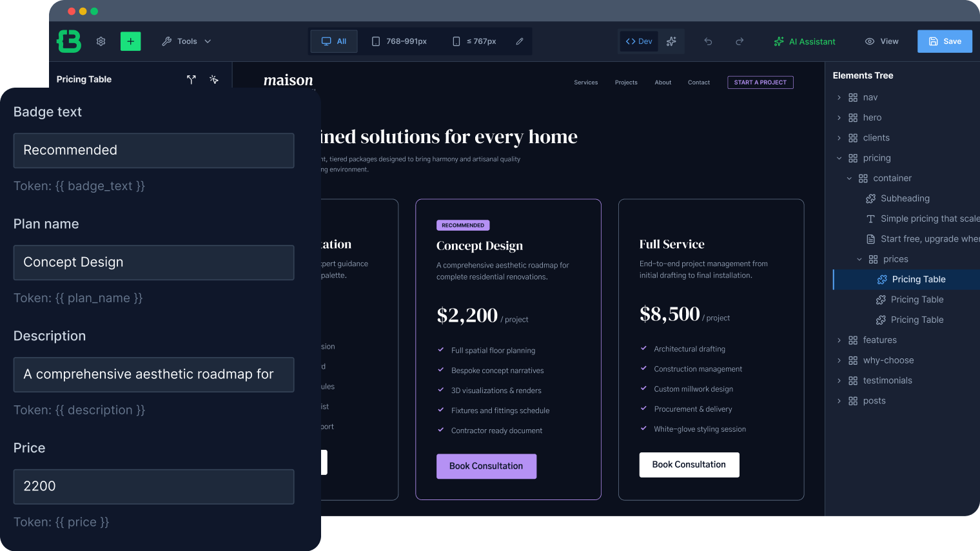Click the Concept Design card heading

click(480, 246)
